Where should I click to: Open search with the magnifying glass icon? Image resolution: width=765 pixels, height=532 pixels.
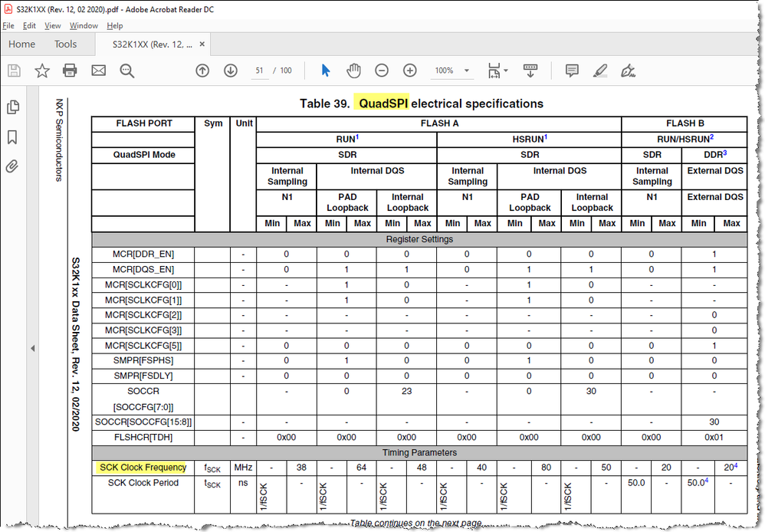coord(126,70)
